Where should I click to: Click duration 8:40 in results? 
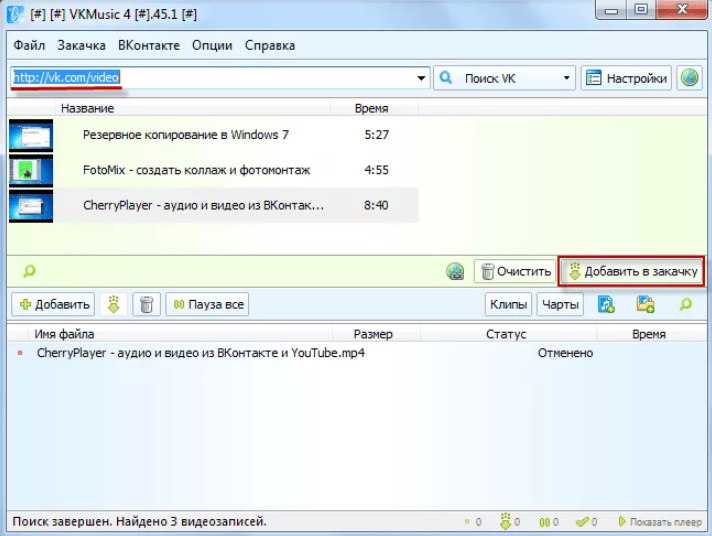coord(376,205)
